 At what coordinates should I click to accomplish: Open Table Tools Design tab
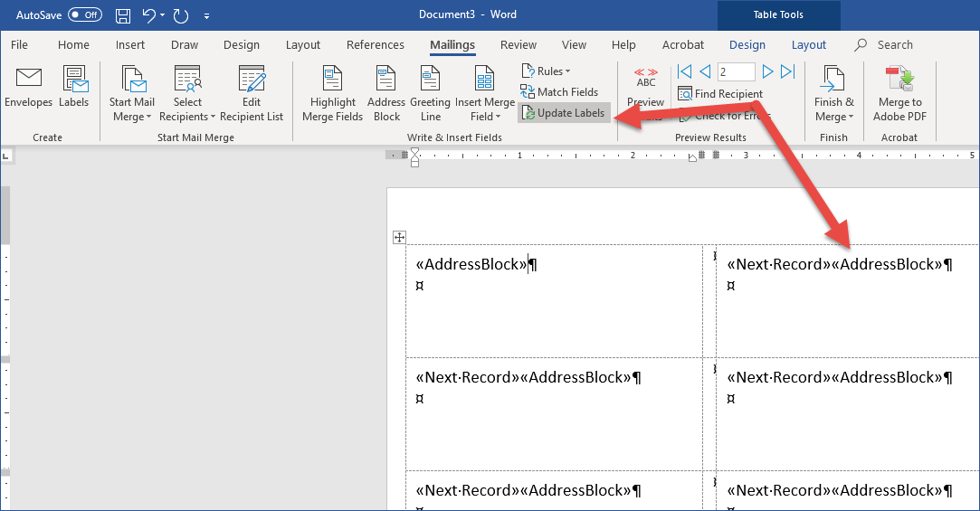point(747,45)
